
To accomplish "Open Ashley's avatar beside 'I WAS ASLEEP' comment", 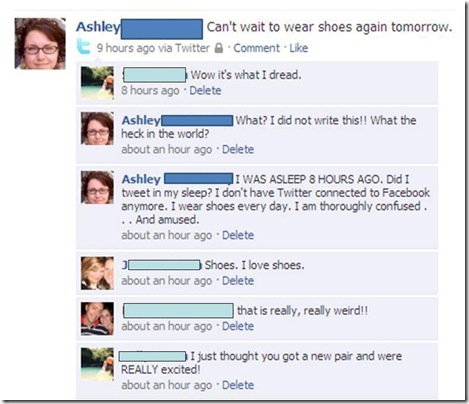I will click(x=97, y=187).
